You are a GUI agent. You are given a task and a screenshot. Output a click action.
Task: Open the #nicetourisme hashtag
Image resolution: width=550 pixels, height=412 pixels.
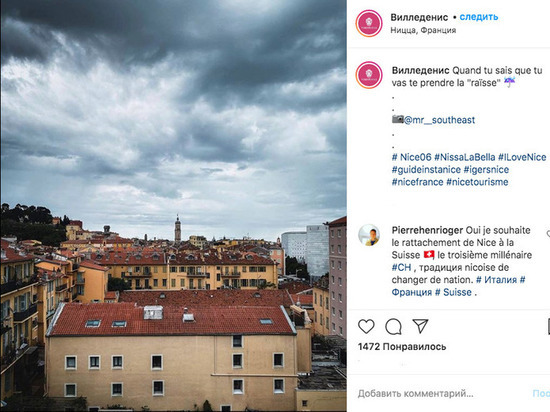click(477, 182)
